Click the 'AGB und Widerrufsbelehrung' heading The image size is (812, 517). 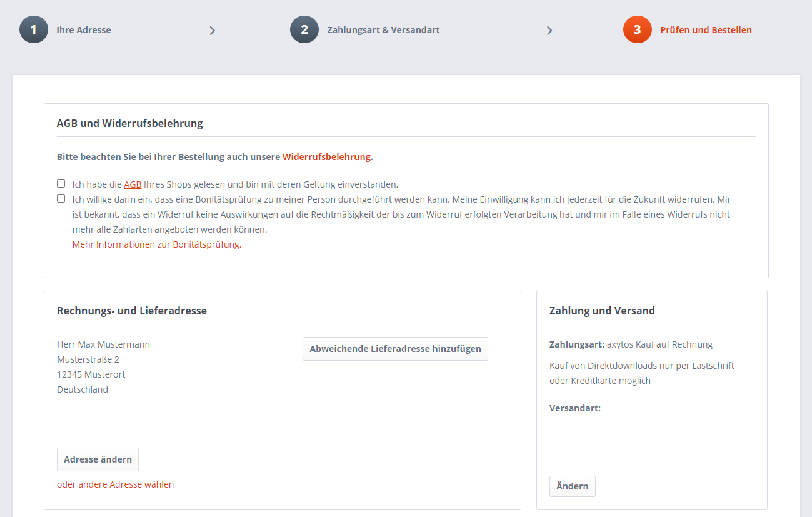(130, 123)
